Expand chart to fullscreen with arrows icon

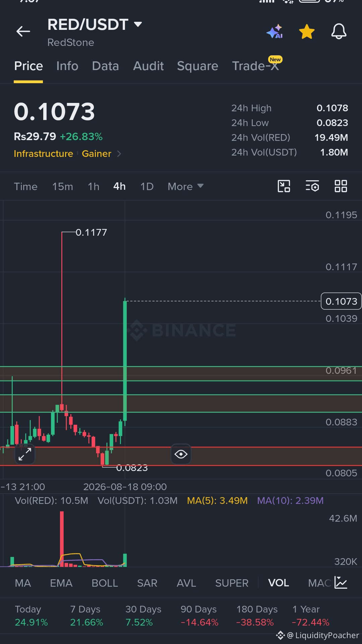coord(25,454)
